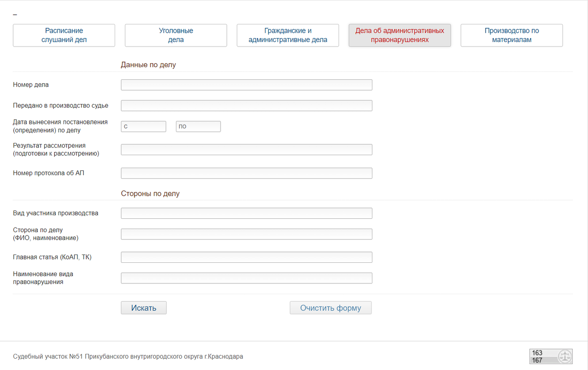Click the date 'с' start field

[144, 127]
